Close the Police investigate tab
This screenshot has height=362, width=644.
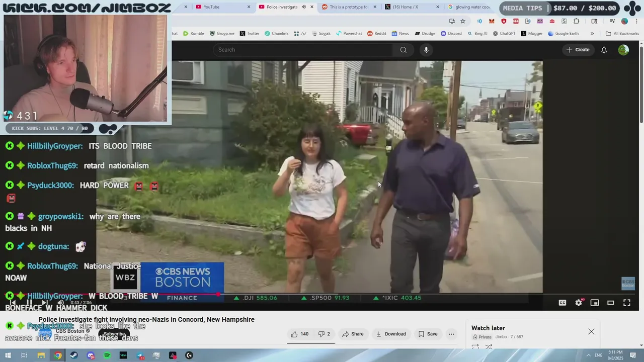[x=312, y=7]
